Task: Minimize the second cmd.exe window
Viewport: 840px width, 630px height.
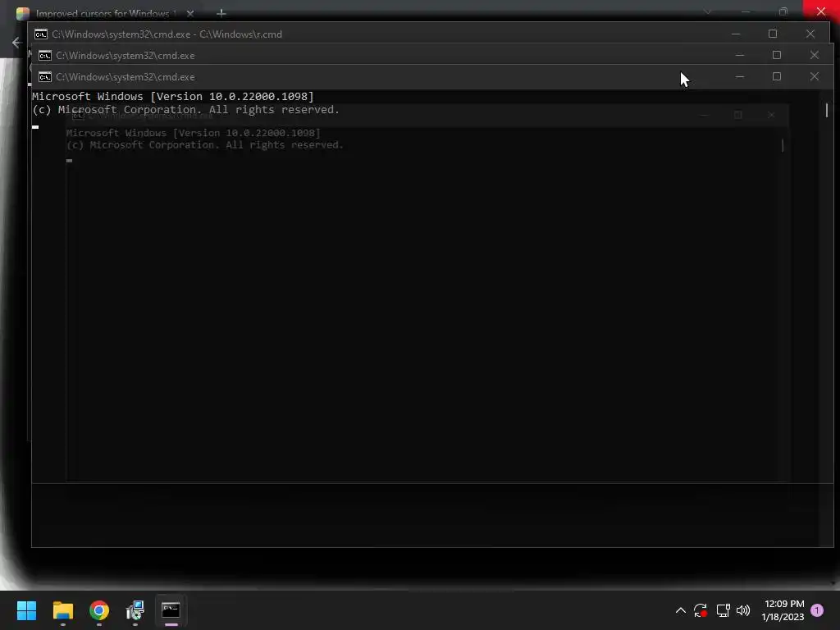Action: [740, 55]
